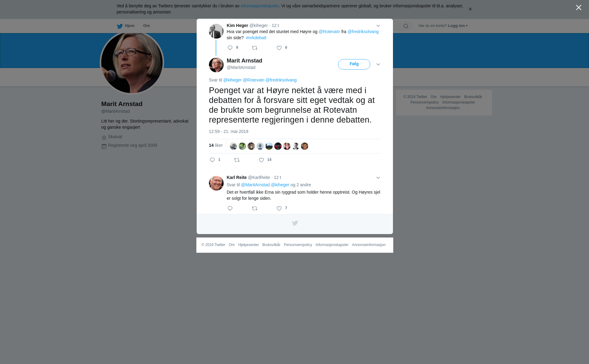Like Kim Heger's tweet with heart icon
The height and width of the screenshot is (364, 589).
coord(279,48)
